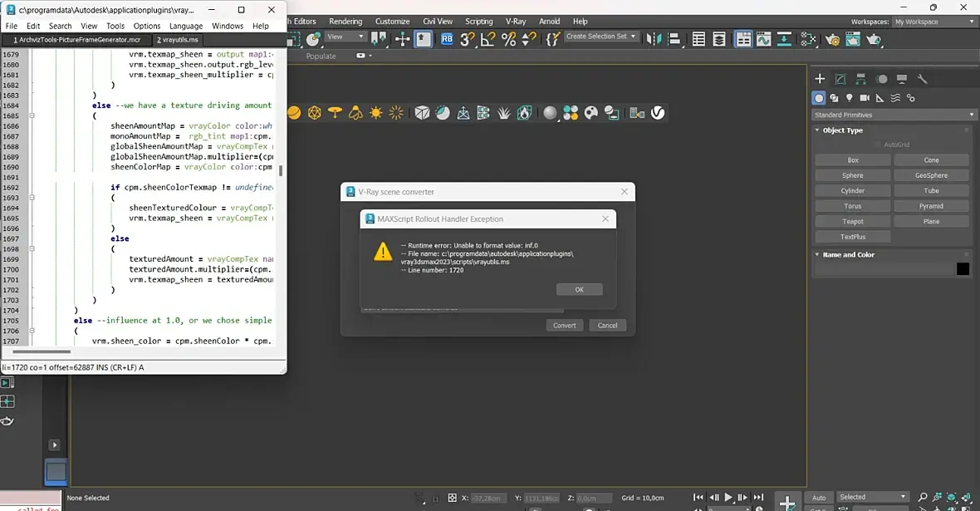
Task: Open the Create Selection Set dropdown
Action: [600, 37]
